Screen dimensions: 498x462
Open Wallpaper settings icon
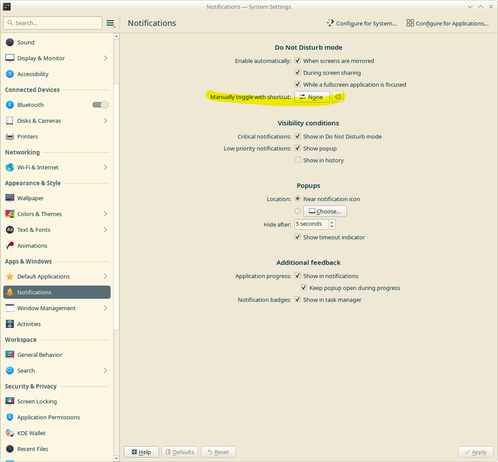click(x=10, y=198)
